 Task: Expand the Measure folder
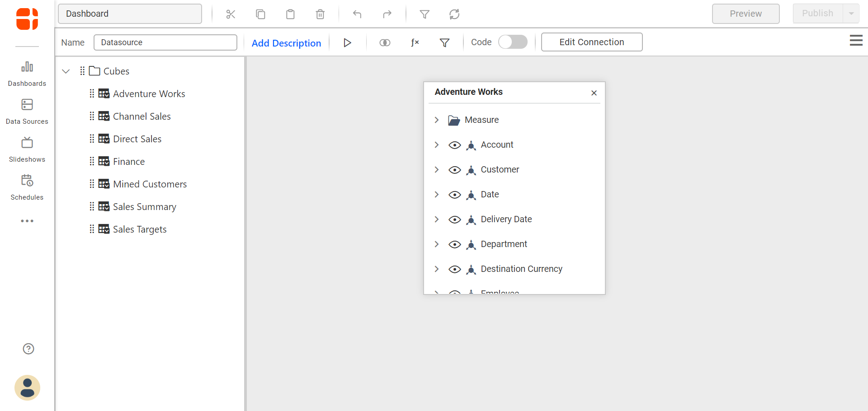437,120
